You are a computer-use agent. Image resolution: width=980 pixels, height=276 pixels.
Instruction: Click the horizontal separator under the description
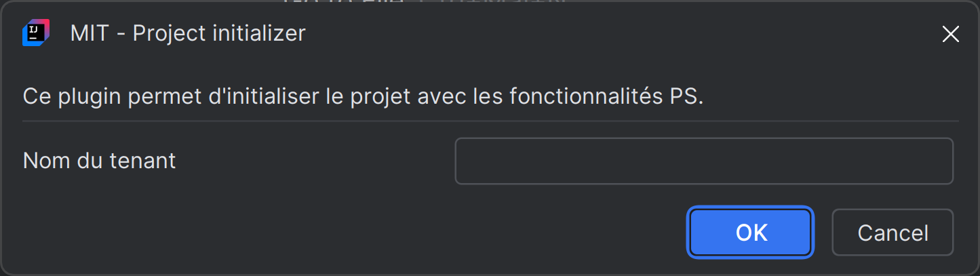point(490,121)
